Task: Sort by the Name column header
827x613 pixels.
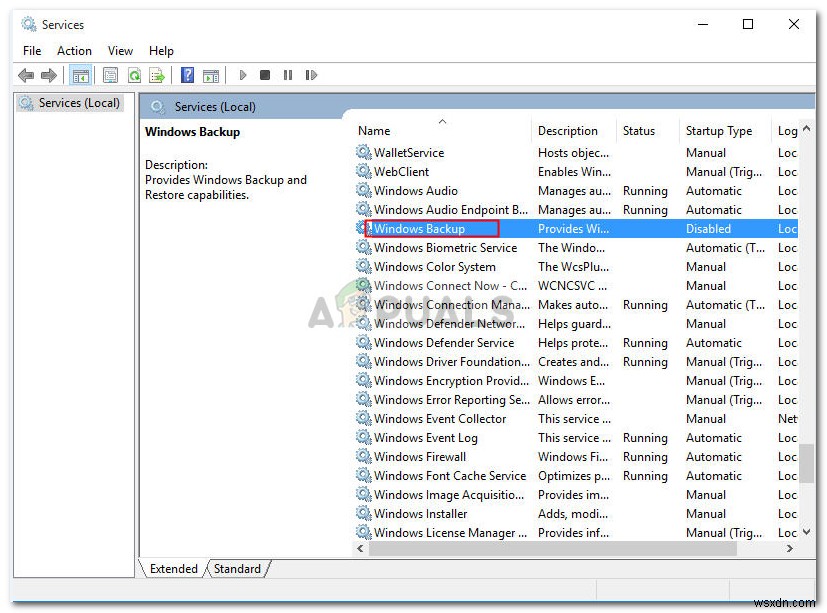Action: tap(442, 131)
